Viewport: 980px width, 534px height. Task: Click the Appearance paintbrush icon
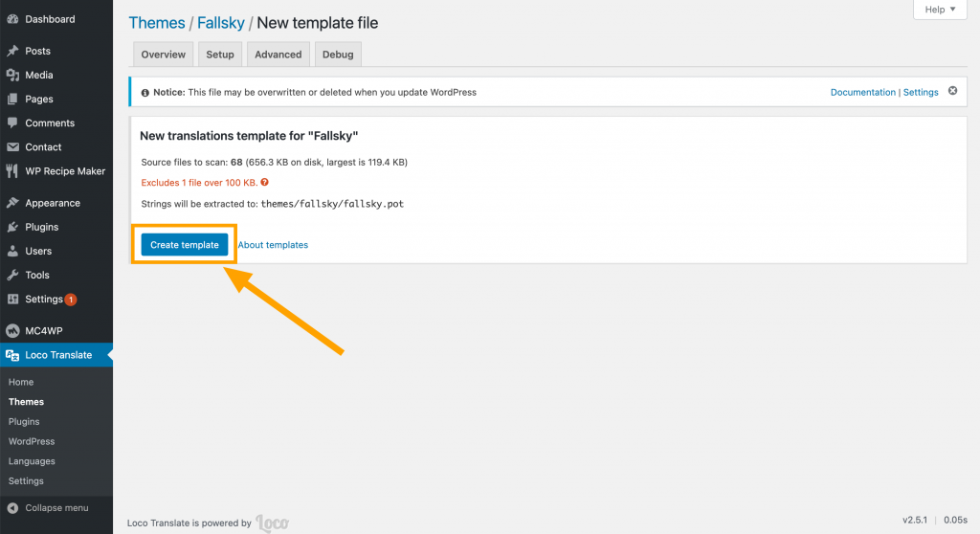tap(12, 203)
